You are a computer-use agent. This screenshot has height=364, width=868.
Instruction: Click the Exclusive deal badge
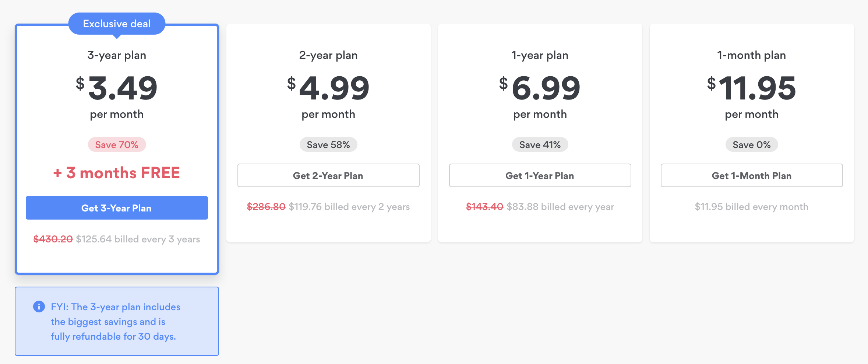(x=117, y=24)
